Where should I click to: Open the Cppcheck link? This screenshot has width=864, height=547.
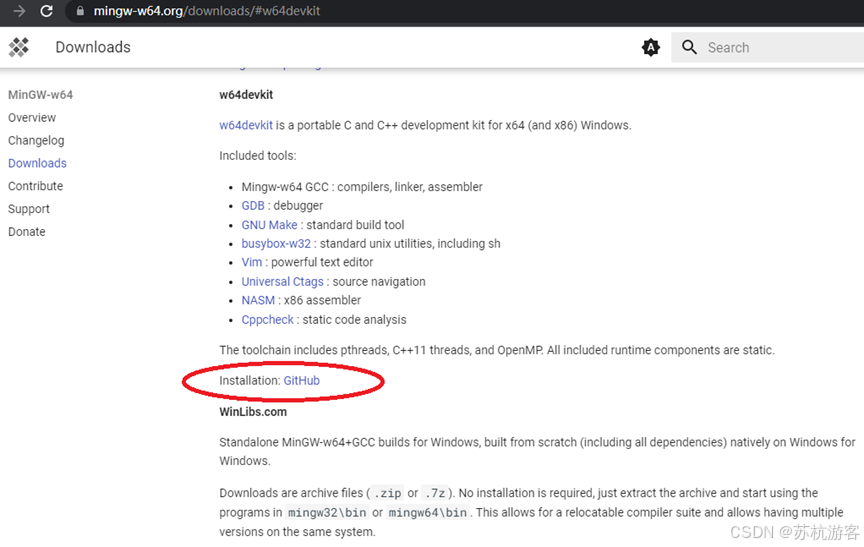[x=268, y=319]
